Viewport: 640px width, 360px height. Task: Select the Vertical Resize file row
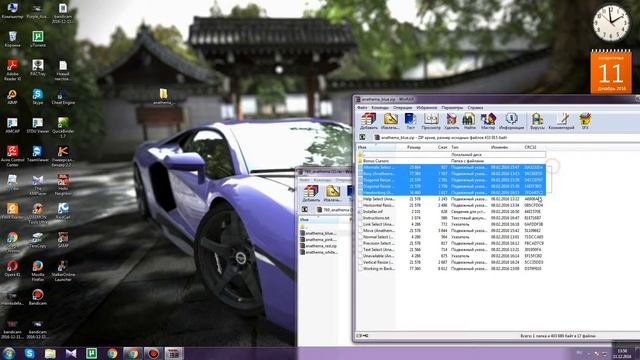451,262
